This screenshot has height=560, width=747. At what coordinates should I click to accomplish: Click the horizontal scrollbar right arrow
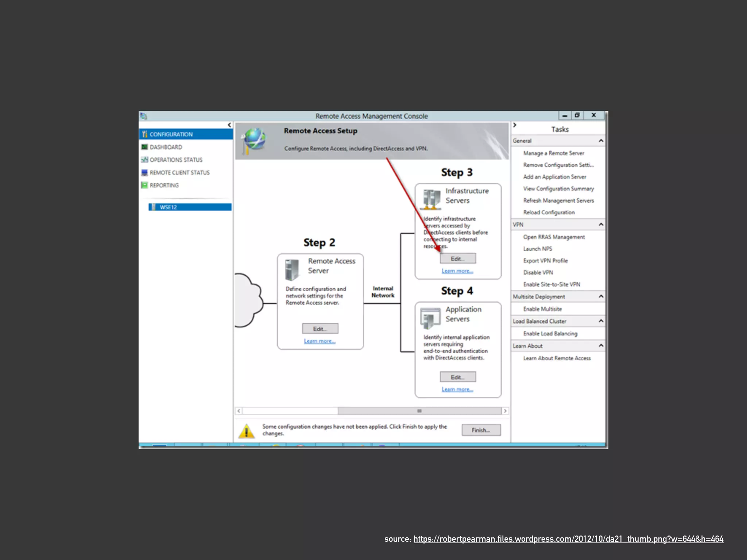pos(505,411)
